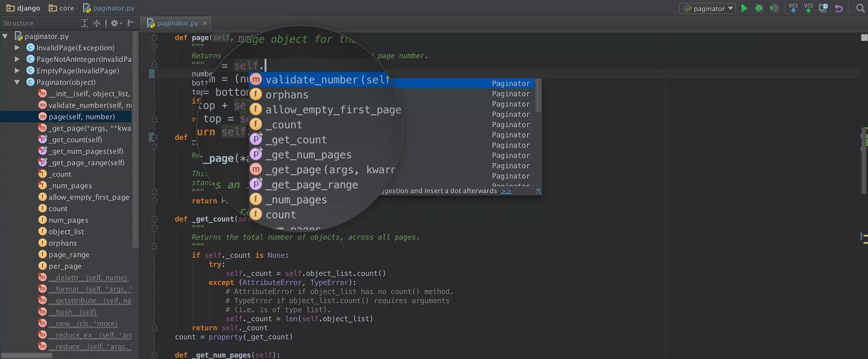Collapse the paginator.py tree root

[x=5, y=36]
